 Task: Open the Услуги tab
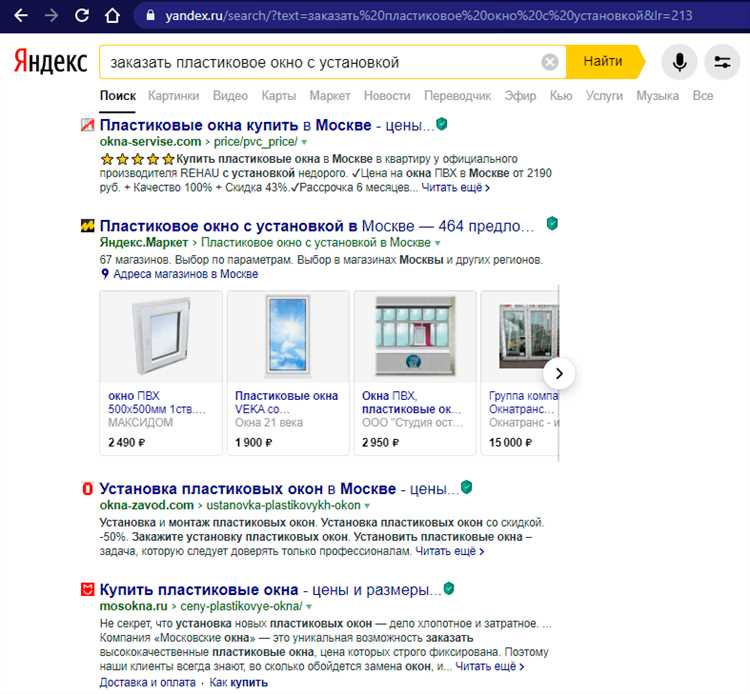pyautogui.click(x=604, y=96)
